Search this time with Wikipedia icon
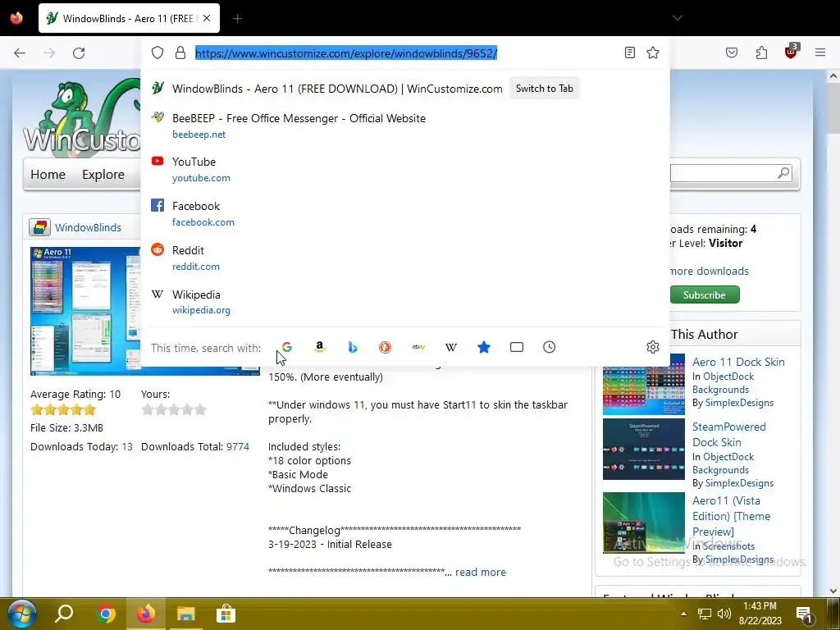 point(451,347)
